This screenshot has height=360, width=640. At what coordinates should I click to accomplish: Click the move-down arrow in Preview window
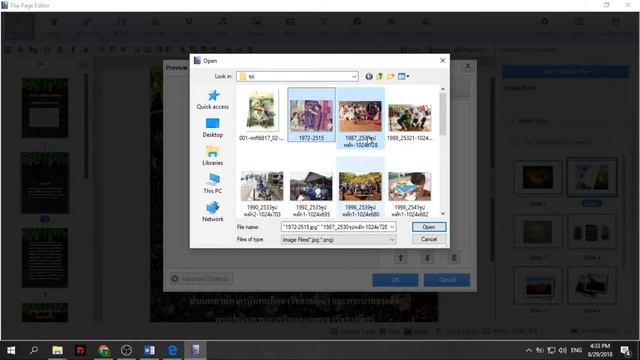427,258
